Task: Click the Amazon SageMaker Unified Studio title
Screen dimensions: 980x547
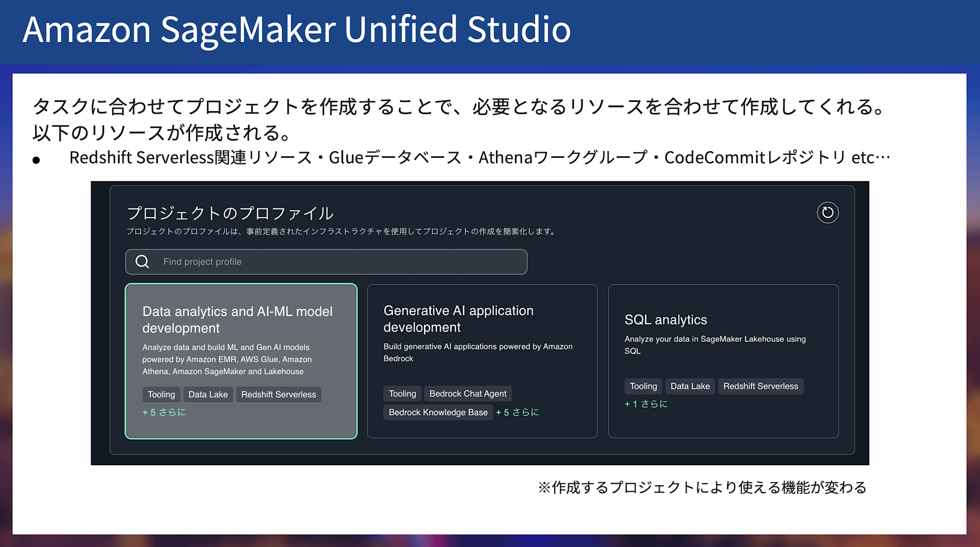Action: [x=297, y=29]
